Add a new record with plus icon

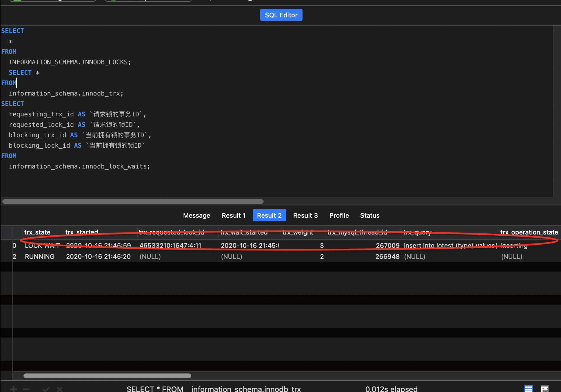pos(14,389)
